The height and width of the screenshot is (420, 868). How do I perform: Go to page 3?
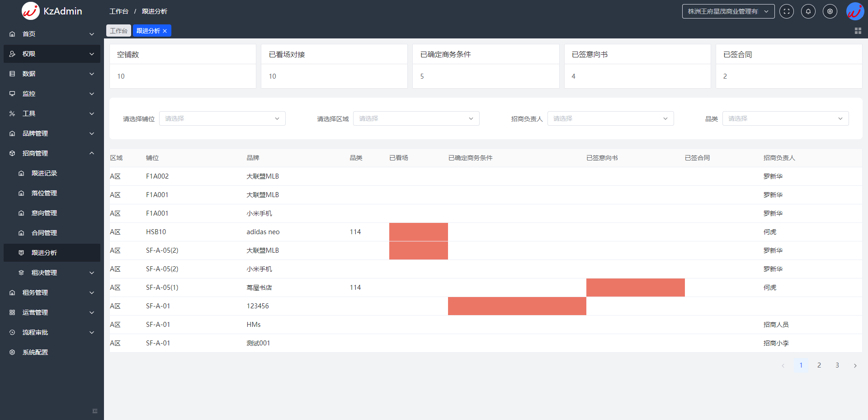[837, 365]
